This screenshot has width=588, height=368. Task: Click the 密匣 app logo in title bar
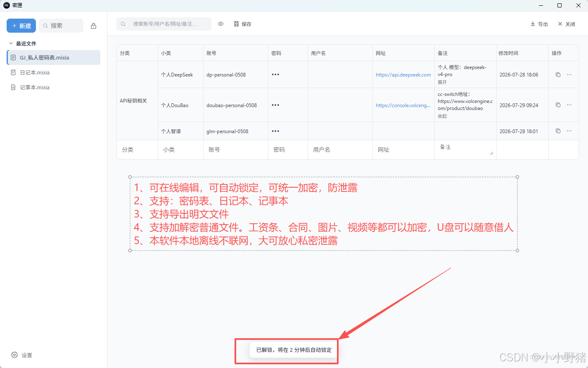[7, 5]
